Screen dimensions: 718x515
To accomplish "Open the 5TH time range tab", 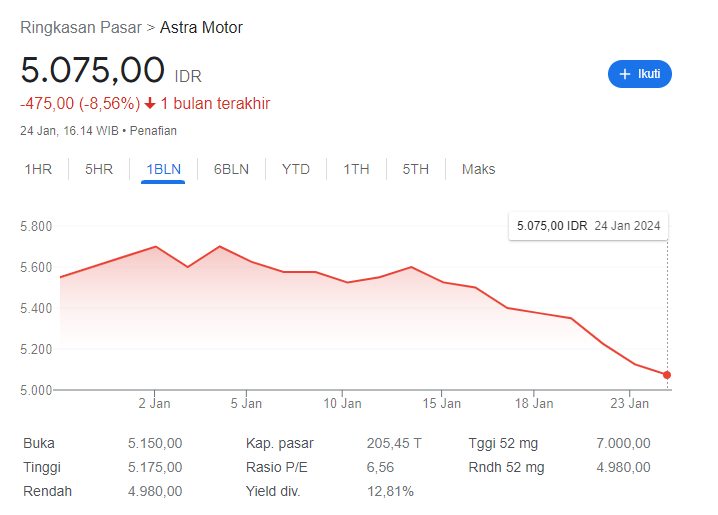I will click(416, 169).
